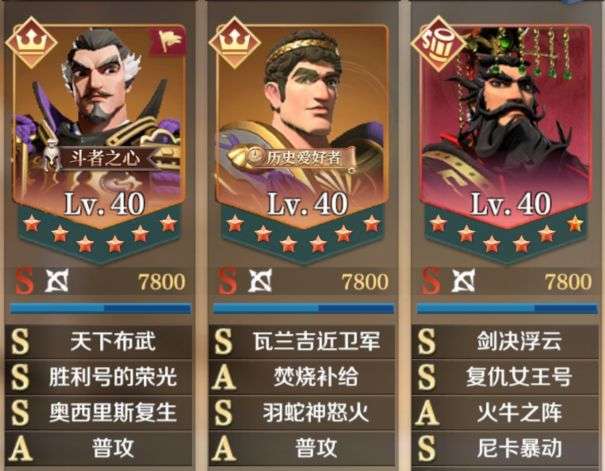This screenshot has height=471, width=605.
Task: Select the 天下布武 skill row
Action: coord(99,342)
